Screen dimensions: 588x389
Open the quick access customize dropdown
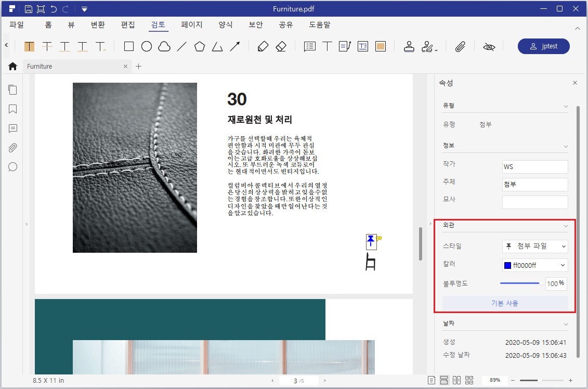[84, 9]
